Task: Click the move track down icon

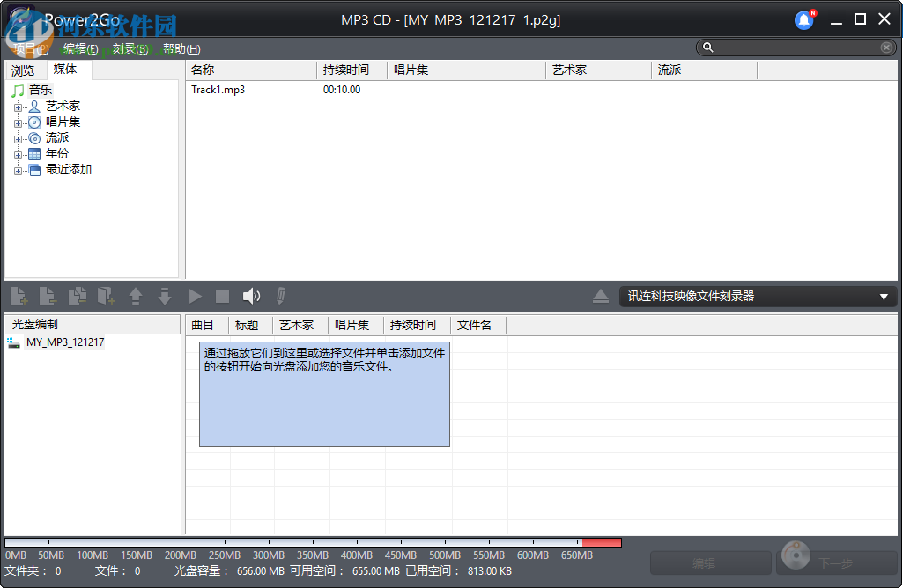Action: 165,296
